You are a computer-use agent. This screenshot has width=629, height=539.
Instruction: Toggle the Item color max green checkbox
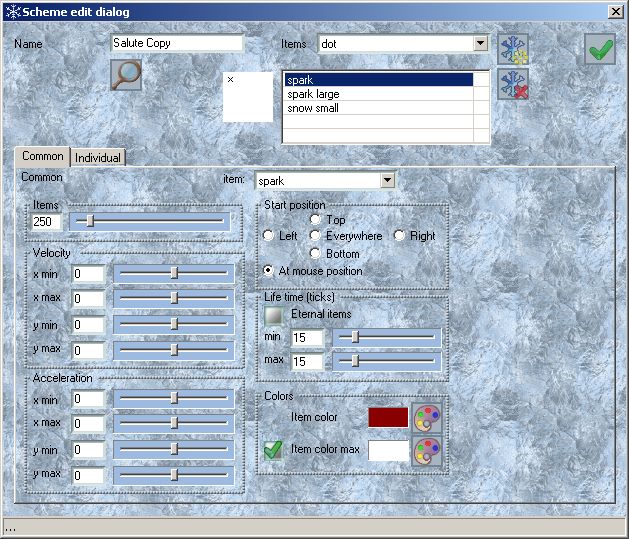(273, 450)
